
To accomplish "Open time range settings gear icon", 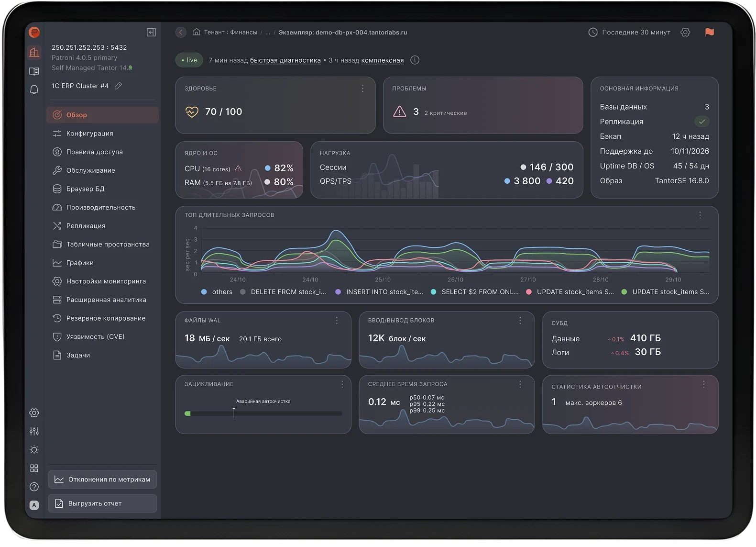I will point(685,32).
